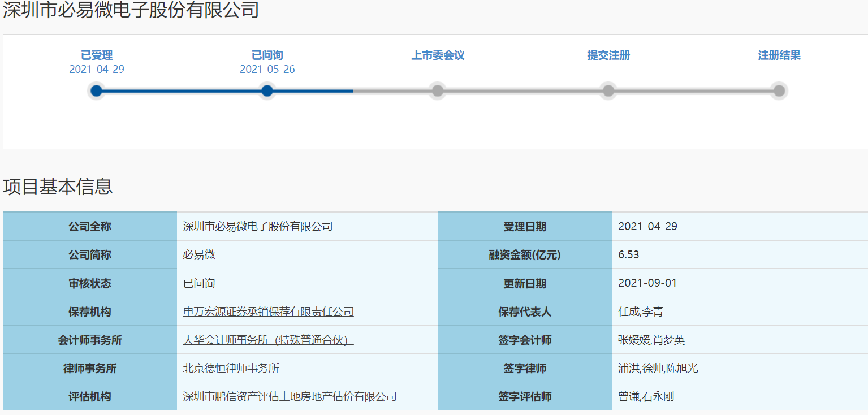Click the 提交注册 stage marker dot
This screenshot has height=415, width=868.
click(608, 90)
